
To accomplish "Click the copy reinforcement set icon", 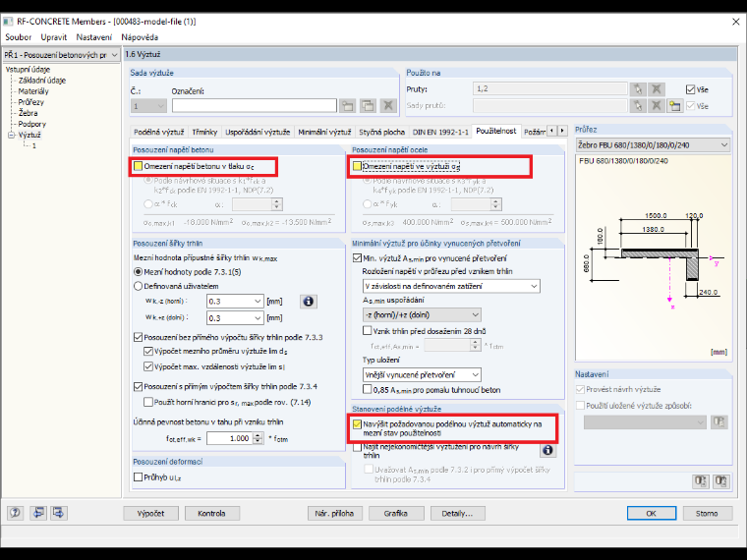I will click(368, 106).
